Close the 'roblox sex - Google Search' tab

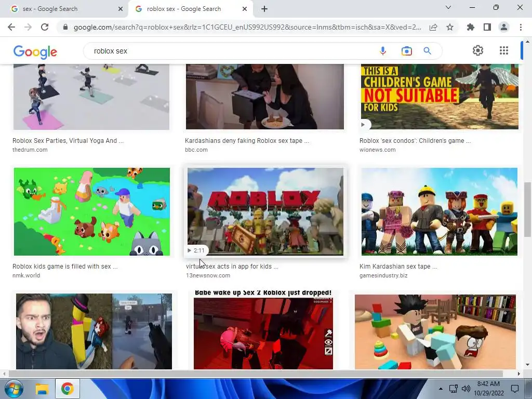[245, 9]
